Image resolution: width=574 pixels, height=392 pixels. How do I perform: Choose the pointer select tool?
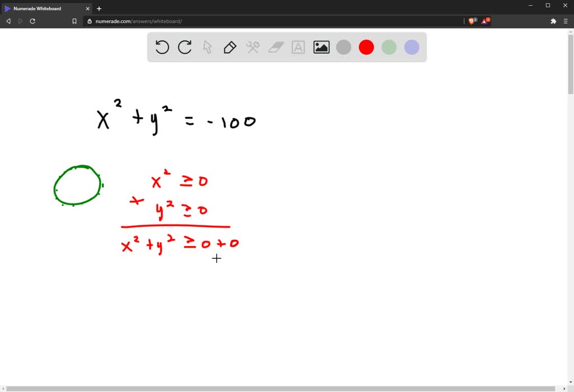pos(207,47)
